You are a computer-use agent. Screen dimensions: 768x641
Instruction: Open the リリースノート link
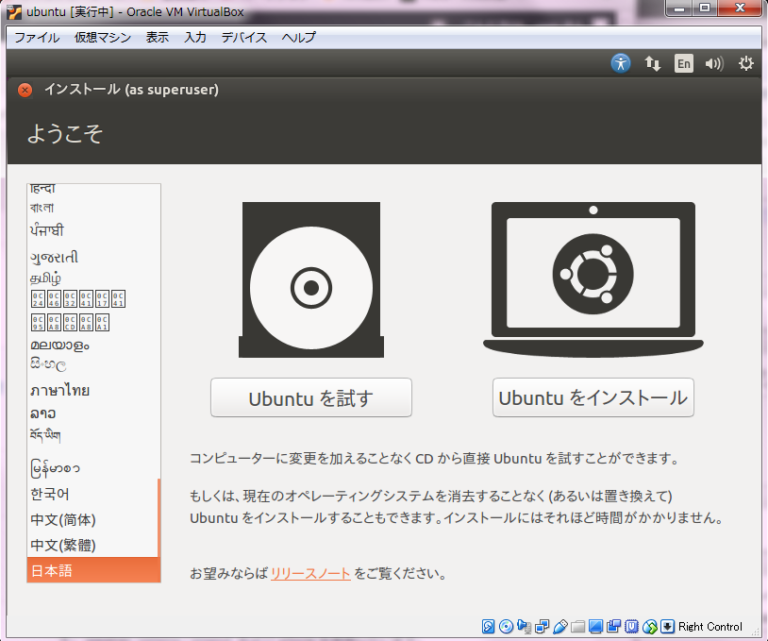pyautogui.click(x=310, y=574)
